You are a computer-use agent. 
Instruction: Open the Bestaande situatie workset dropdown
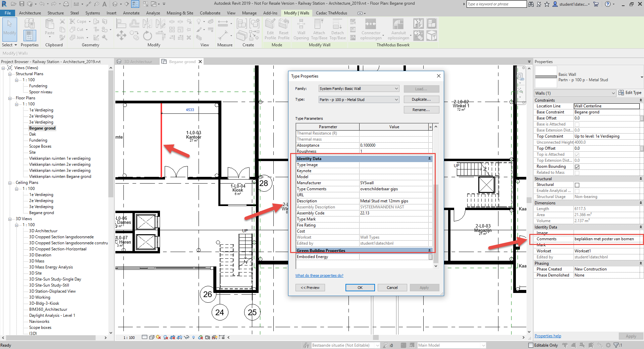click(345, 345)
